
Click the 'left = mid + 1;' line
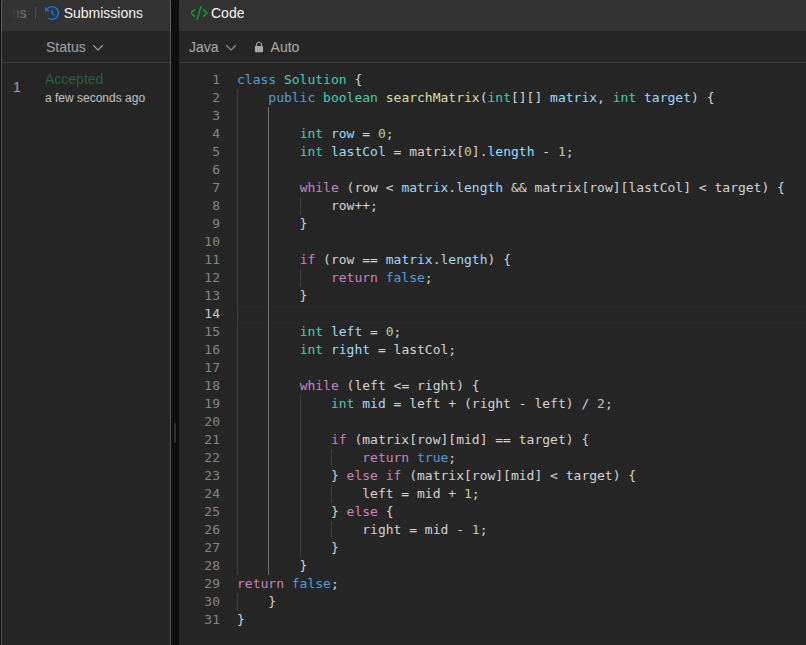pos(420,493)
